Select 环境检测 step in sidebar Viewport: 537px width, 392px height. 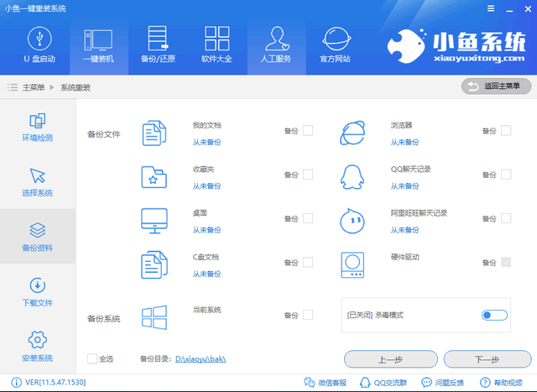click(x=38, y=127)
